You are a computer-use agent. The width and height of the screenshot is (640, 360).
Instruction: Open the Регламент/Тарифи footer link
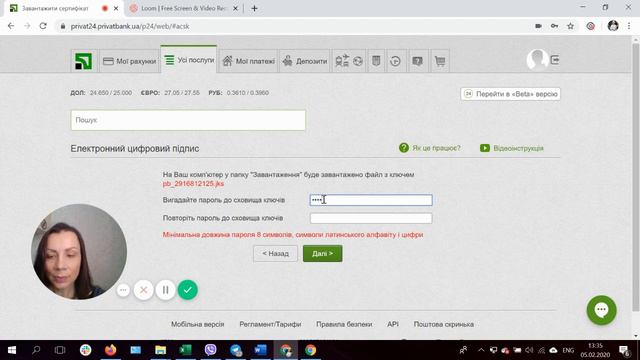point(270,324)
